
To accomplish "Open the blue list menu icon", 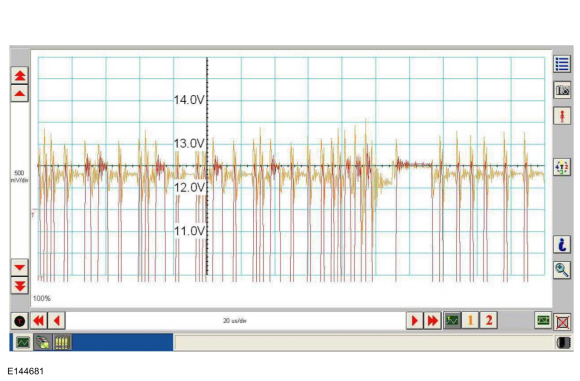I will point(562,64).
